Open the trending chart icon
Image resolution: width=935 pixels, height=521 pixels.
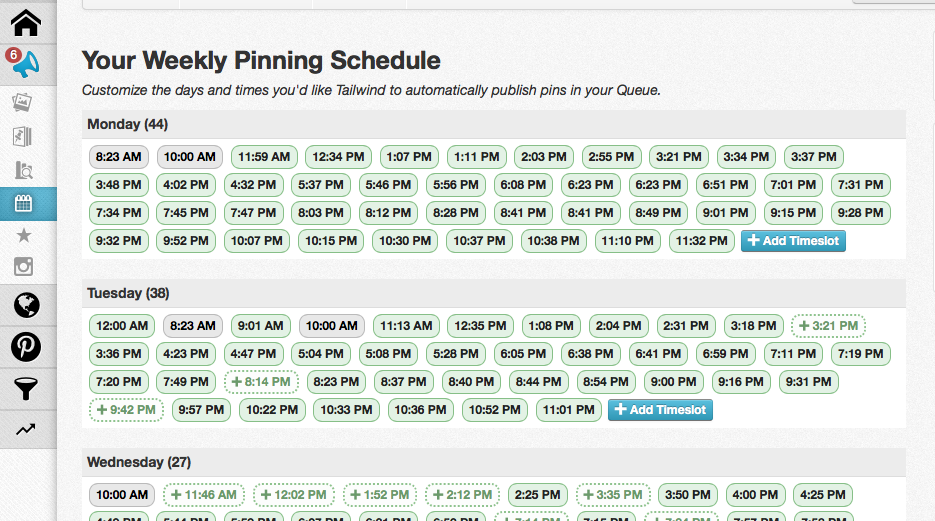pyautogui.click(x=26, y=429)
